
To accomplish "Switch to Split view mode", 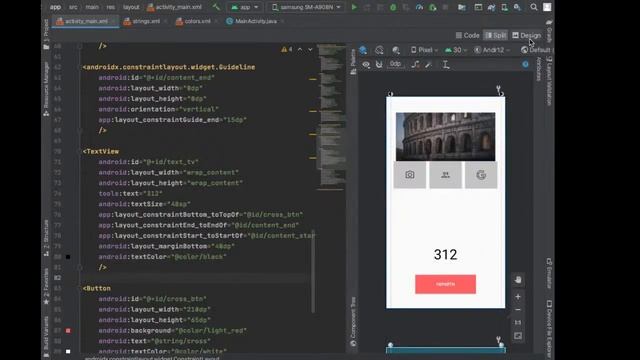I will point(496,36).
